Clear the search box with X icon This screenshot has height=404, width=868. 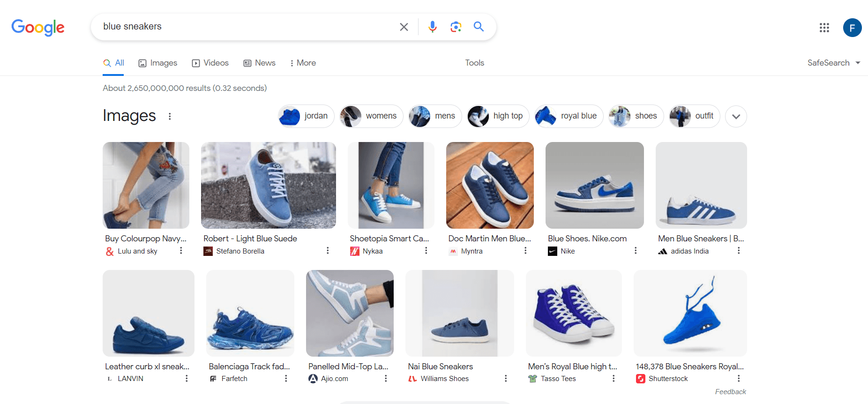pyautogui.click(x=404, y=27)
